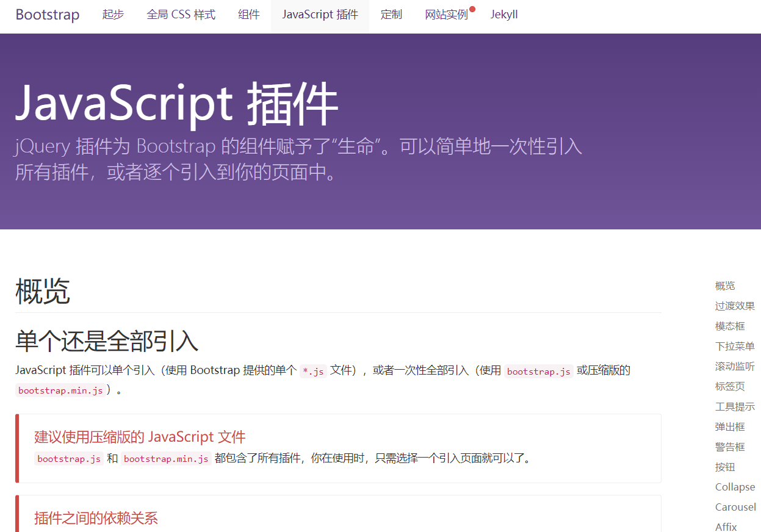This screenshot has height=532, width=761.
Task: Click the *.js code snippet
Action: pos(314,371)
